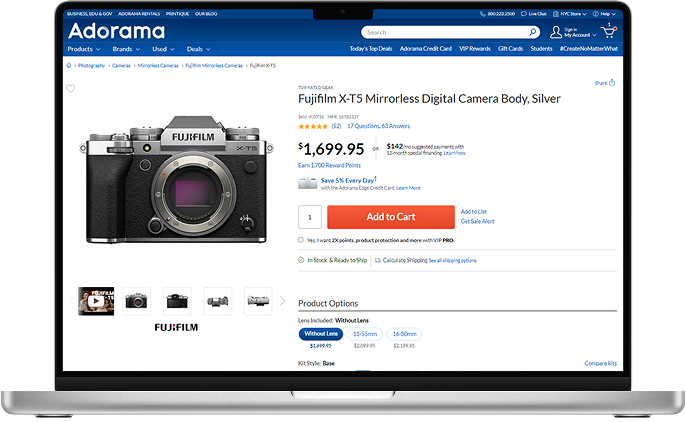The width and height of the screenshot is (686, 422).
Task: Click Save 5% Every Day link
Action: pyautogui.click(x=349, y=180)
